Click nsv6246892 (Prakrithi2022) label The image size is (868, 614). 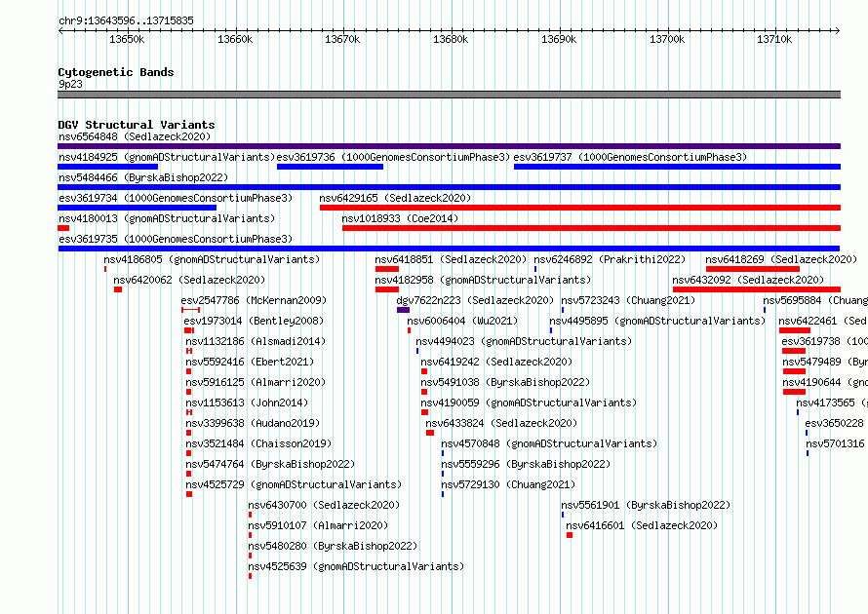(610, 259)
